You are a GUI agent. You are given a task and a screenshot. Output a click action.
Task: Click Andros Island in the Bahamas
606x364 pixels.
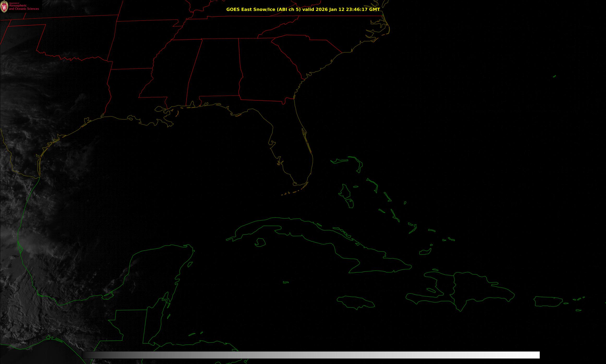click(x=345, y=192)
